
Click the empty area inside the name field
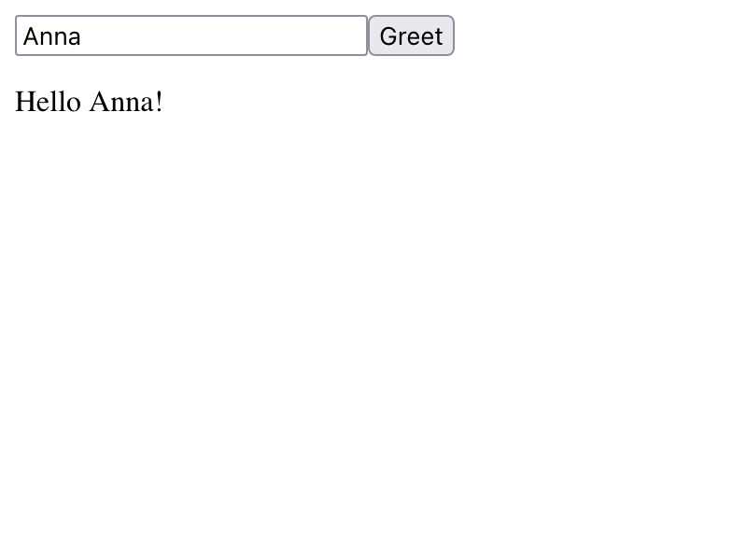[233, 35]
